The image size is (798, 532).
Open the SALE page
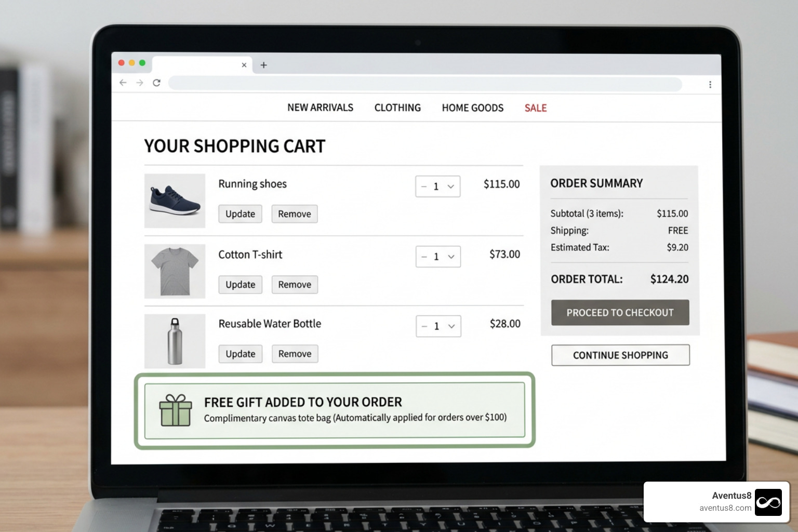536,108
